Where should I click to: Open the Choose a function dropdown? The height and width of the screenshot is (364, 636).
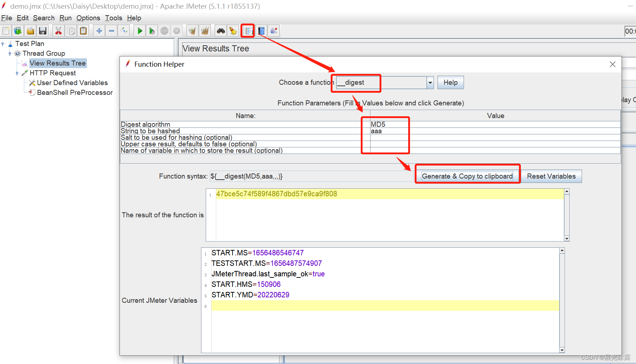point(430,83)
